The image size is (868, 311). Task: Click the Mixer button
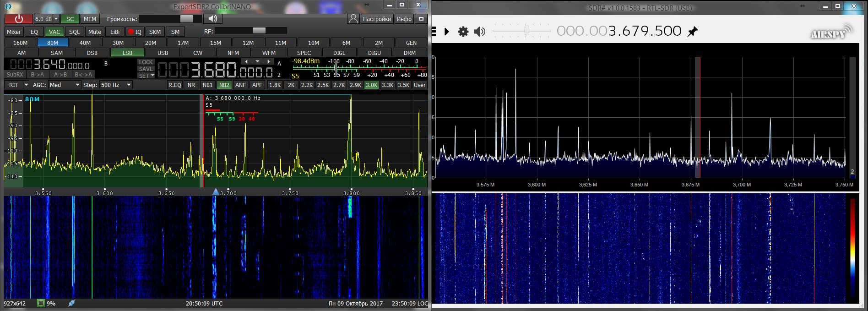[x=14, y=32]
